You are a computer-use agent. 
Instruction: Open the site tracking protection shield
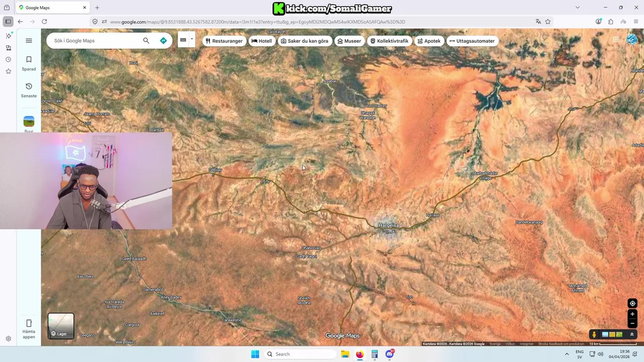click(x=95, y=22)
